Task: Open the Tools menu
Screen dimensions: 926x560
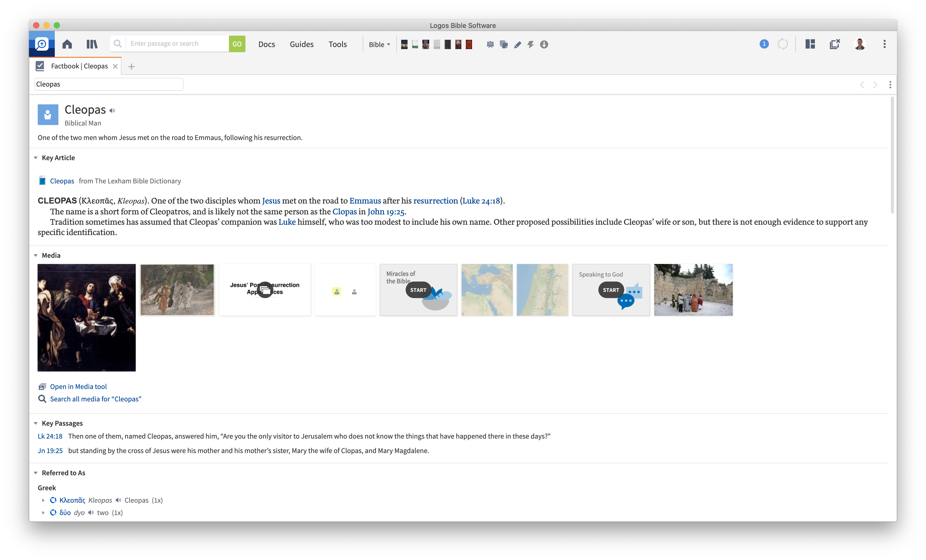Action: tap(337, 44)
